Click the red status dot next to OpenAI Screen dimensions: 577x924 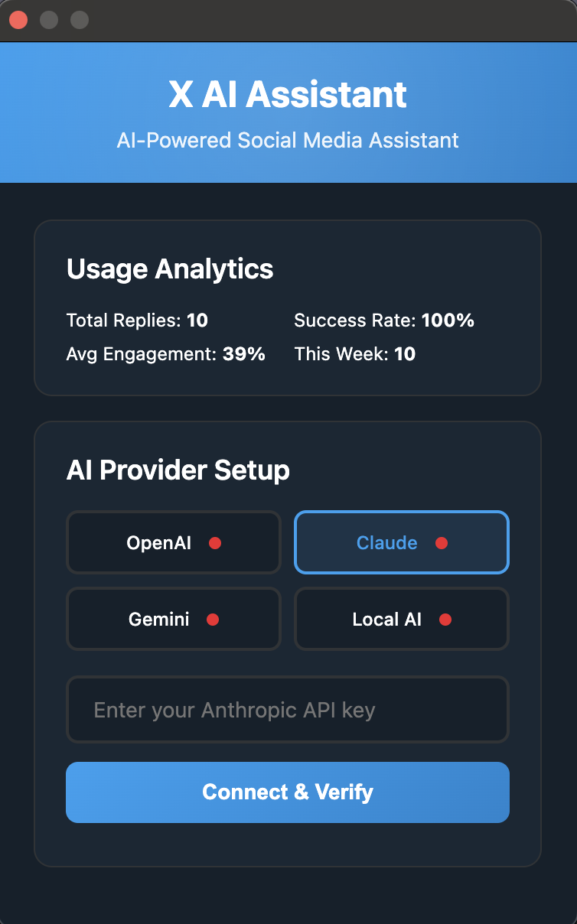(217, 543)
